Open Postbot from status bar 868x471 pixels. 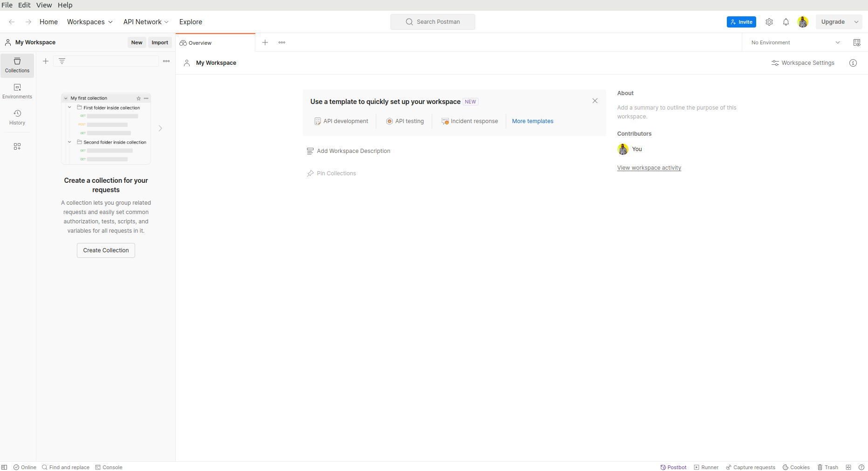[673, 467]
